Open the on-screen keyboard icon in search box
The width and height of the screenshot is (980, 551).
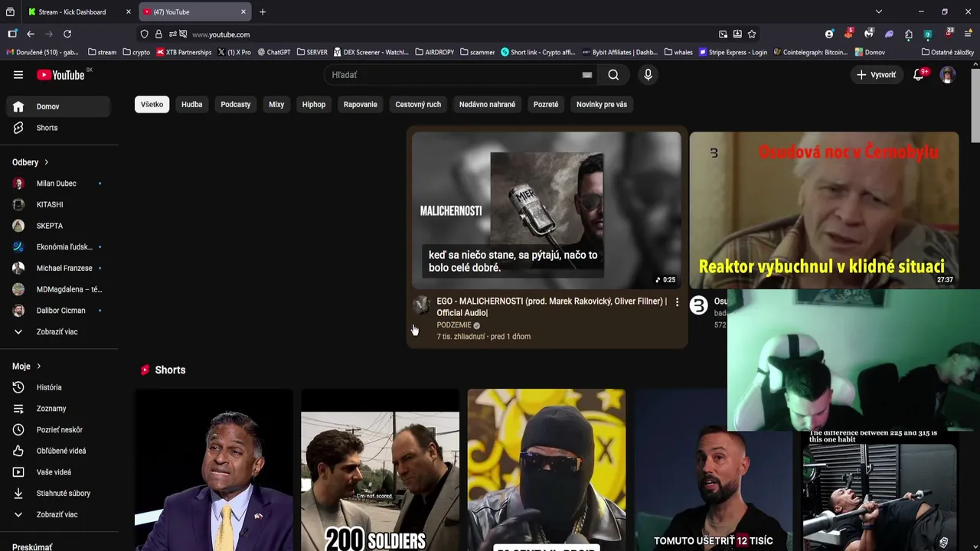[587, 75]
